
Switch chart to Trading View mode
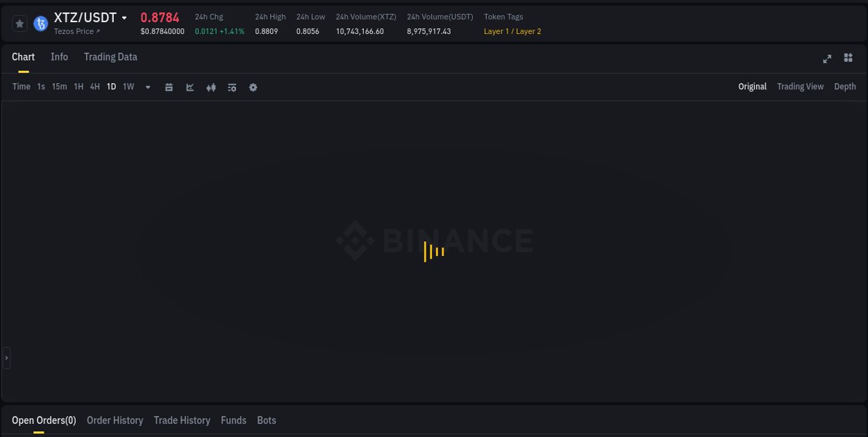click(800, 87)
